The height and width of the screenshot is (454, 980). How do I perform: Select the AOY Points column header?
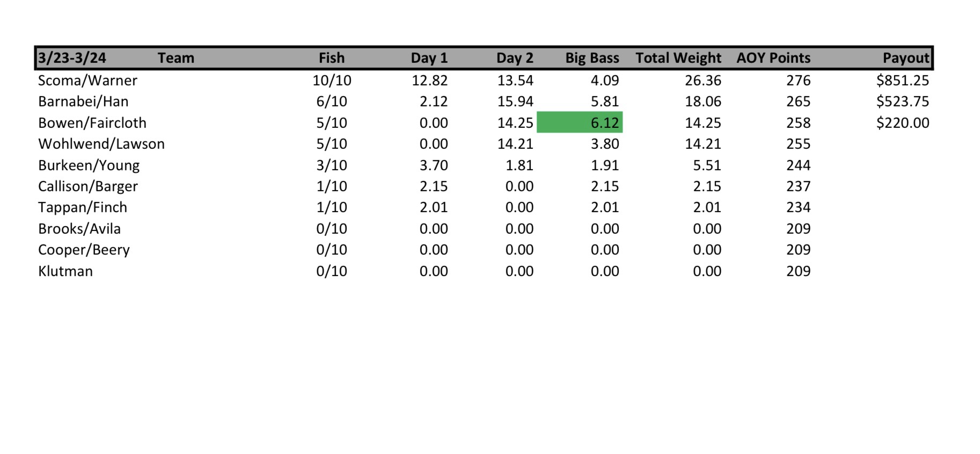pyautogui.click(x=773, y=58)
